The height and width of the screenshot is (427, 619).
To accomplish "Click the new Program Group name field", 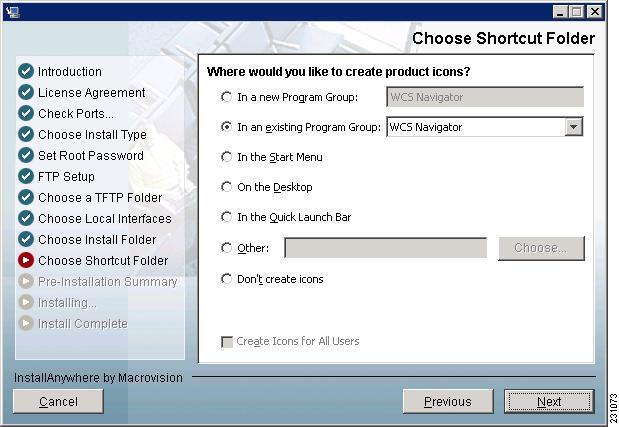I will point(484,97).
